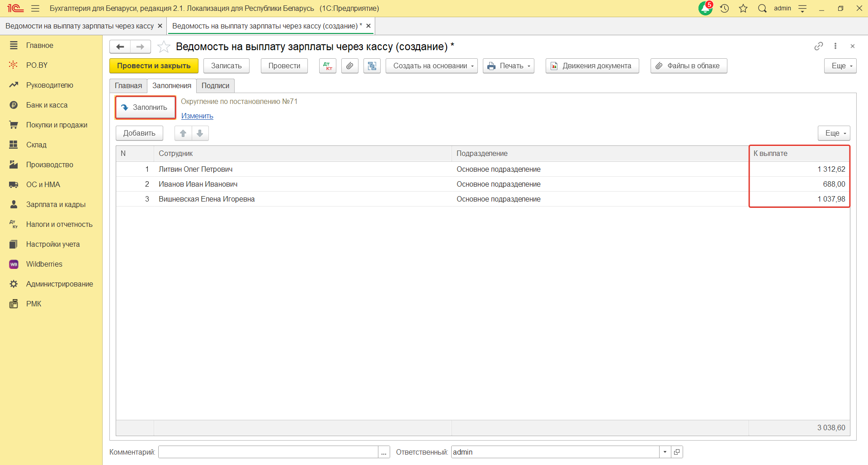This screenshot has width=868, height=465.
Task: Switch to the Подписи tab
Action: pyautogui.click(x=215, y=86)
